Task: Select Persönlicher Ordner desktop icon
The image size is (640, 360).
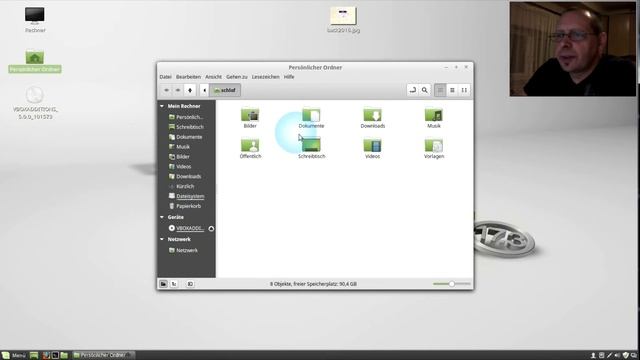Action: (x=35, y=61)
